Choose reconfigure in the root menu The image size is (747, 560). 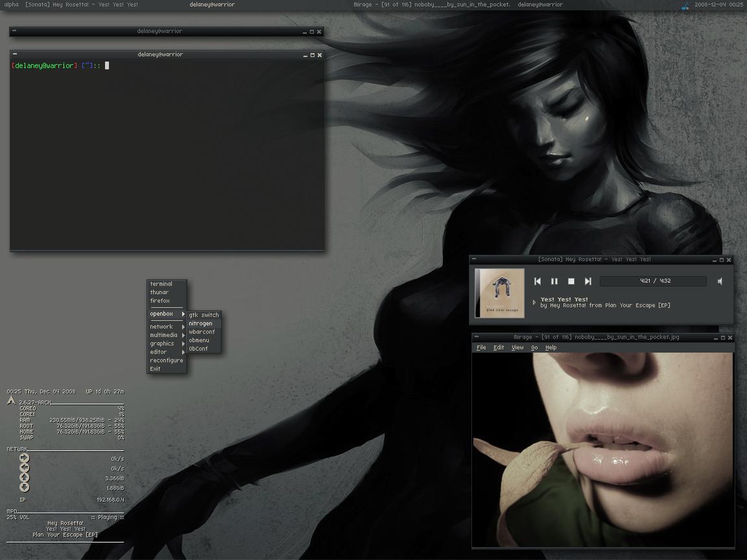click(x=166, y=360)
